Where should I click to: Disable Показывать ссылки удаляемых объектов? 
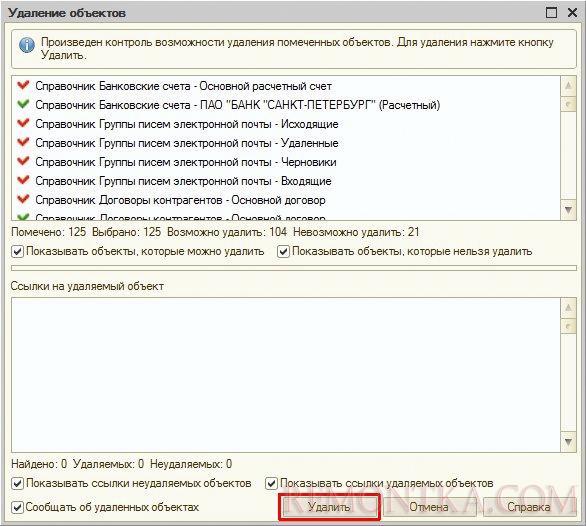click(x=271, y=483)
